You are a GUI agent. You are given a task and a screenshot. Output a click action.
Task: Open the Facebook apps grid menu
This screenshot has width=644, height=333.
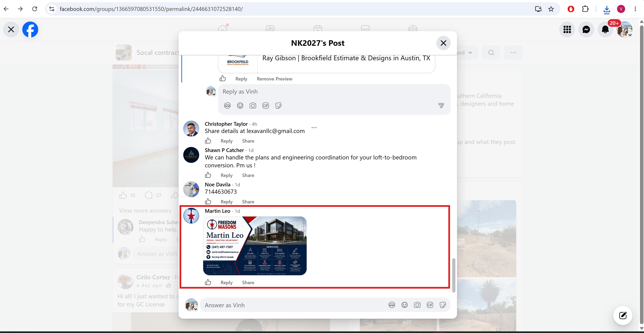click(567, 29)
